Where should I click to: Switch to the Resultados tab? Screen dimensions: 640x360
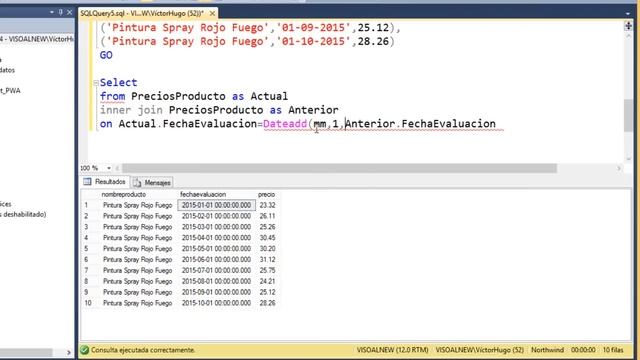(x=104, y=182)
